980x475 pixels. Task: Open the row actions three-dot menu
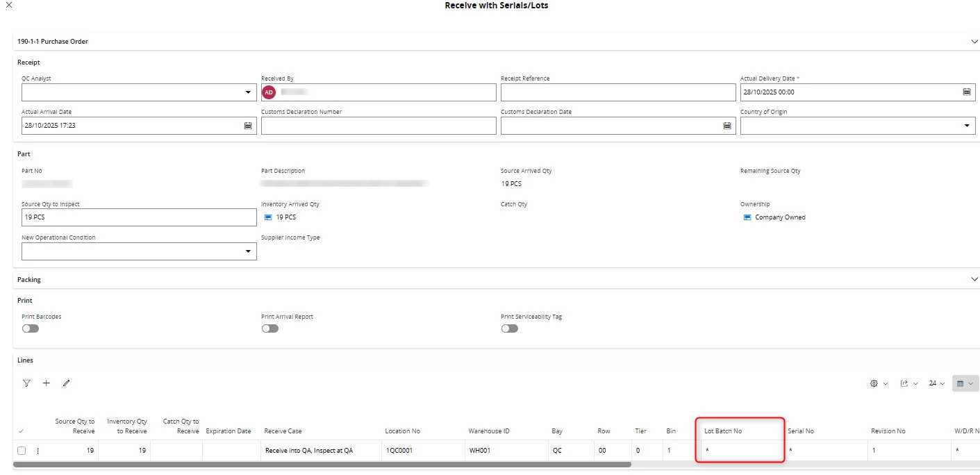point(38,451)
